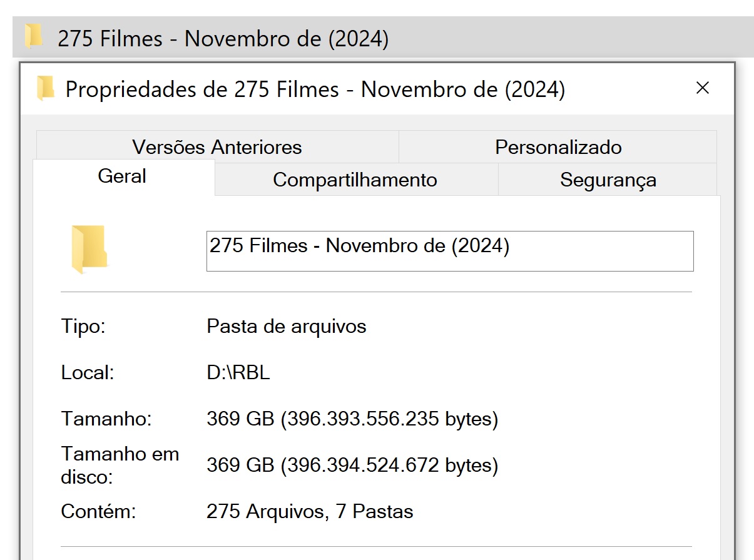Viewport: 754px width, 560px height.
Task: Click inside the folder name text field
Action: click(x=450, y=251)
